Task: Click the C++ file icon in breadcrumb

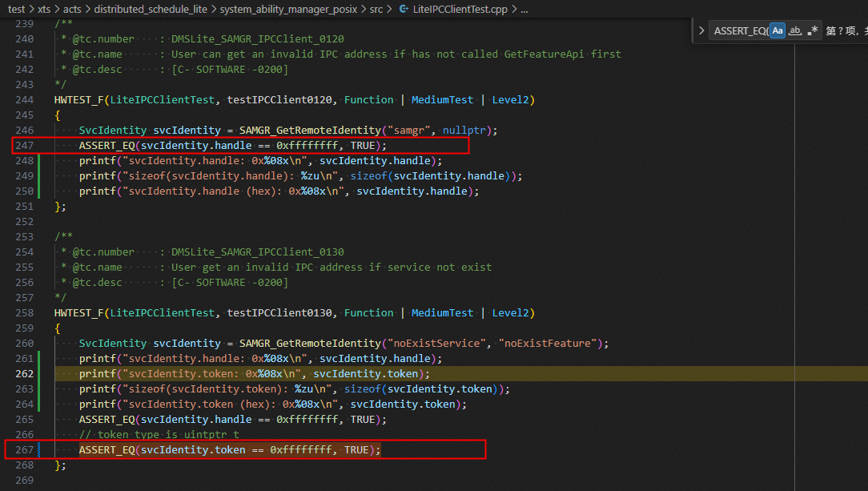Action: (403, 10)
